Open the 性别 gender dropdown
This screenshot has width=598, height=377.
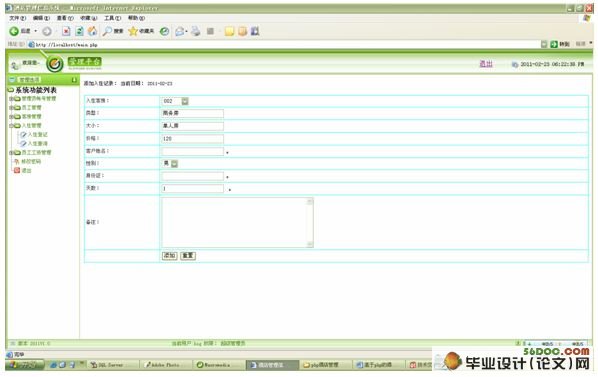(174, 164)
